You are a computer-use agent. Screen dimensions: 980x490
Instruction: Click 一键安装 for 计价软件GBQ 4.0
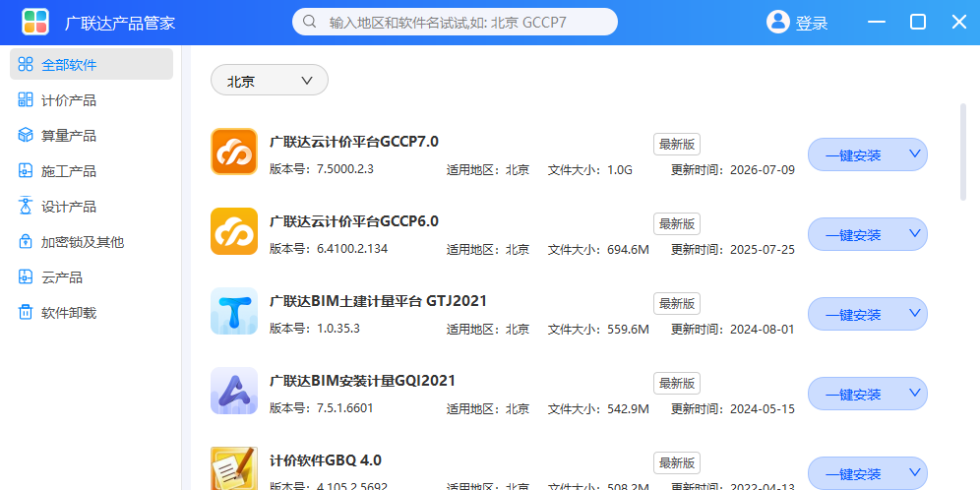click(x=853, y=473)
